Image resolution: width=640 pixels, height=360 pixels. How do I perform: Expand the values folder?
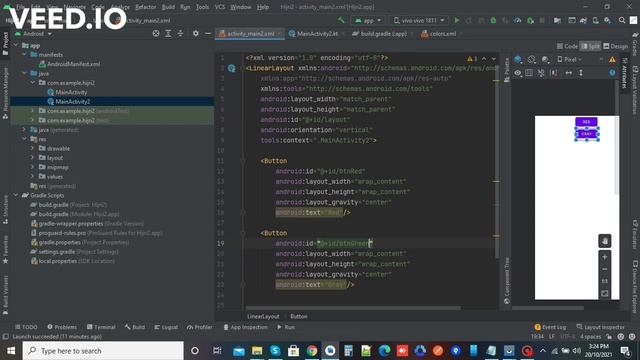[32, 176]
